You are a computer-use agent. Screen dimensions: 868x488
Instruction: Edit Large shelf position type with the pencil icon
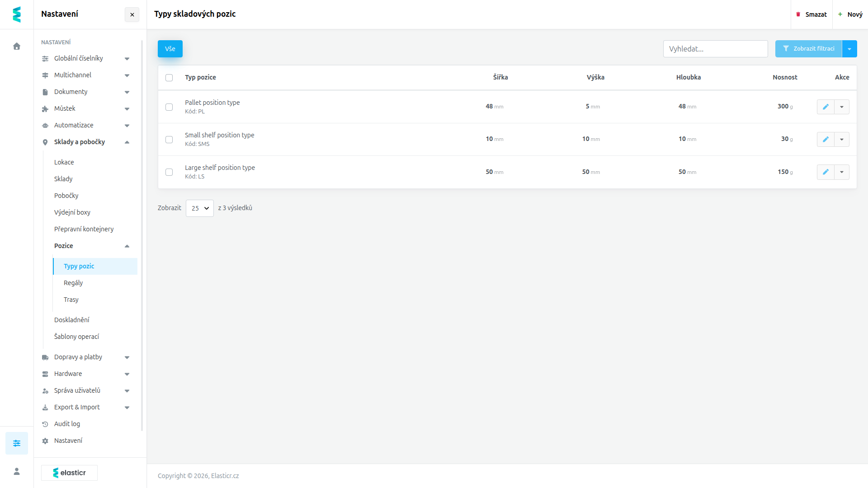[x=826, y=172]
